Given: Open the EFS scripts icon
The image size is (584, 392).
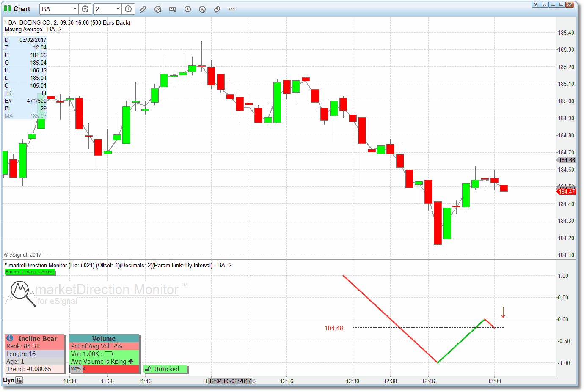Looking at the screenshot, I should coord(231,9).
